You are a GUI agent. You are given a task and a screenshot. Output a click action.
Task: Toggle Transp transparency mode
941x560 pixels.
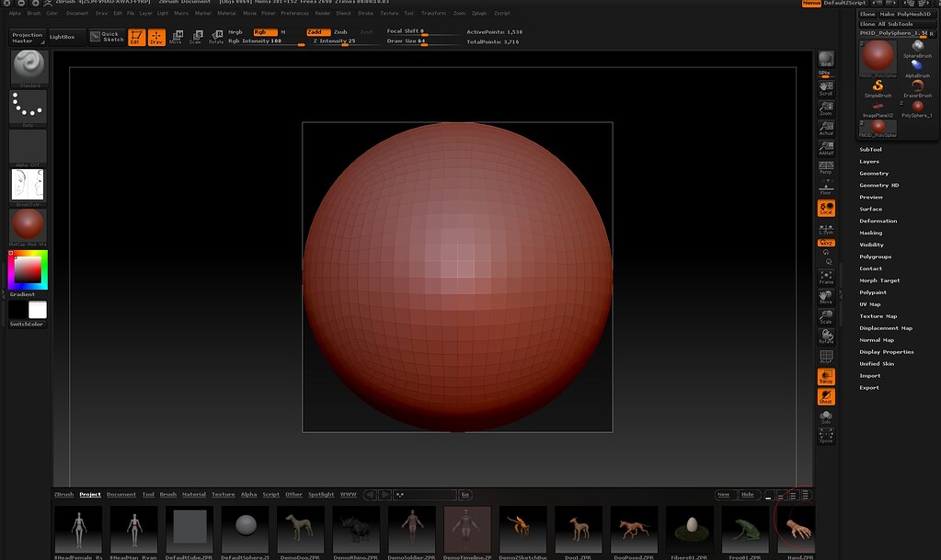826,378
